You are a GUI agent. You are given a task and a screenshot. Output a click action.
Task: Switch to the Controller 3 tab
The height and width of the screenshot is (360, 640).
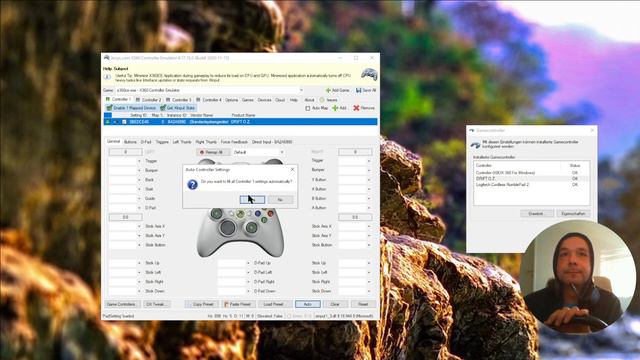click(179, 100)
